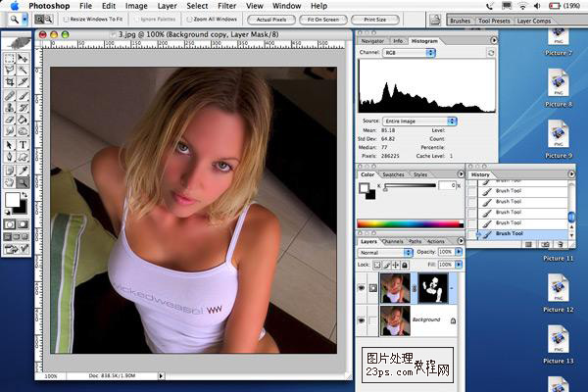
Task: Open the Layer menu
Action: tap(167, 6)
